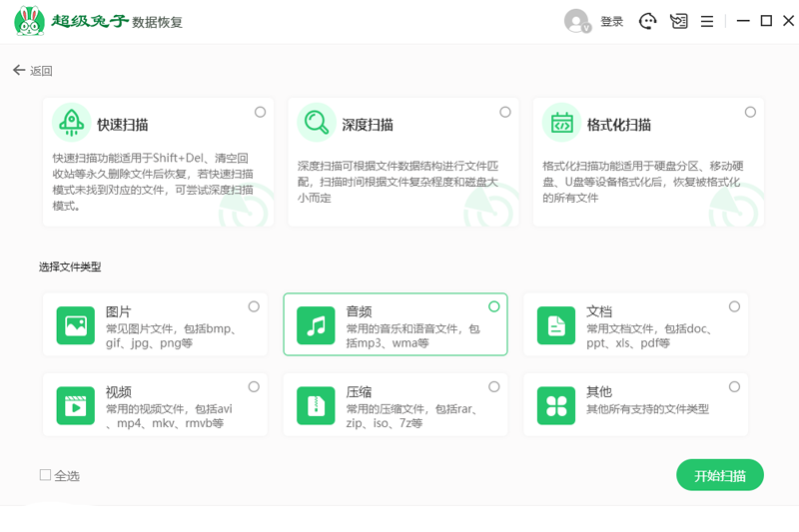Select the 快速扫描 radio button
799x532 pixels.
pyautogui.click(x=261, y=112)
